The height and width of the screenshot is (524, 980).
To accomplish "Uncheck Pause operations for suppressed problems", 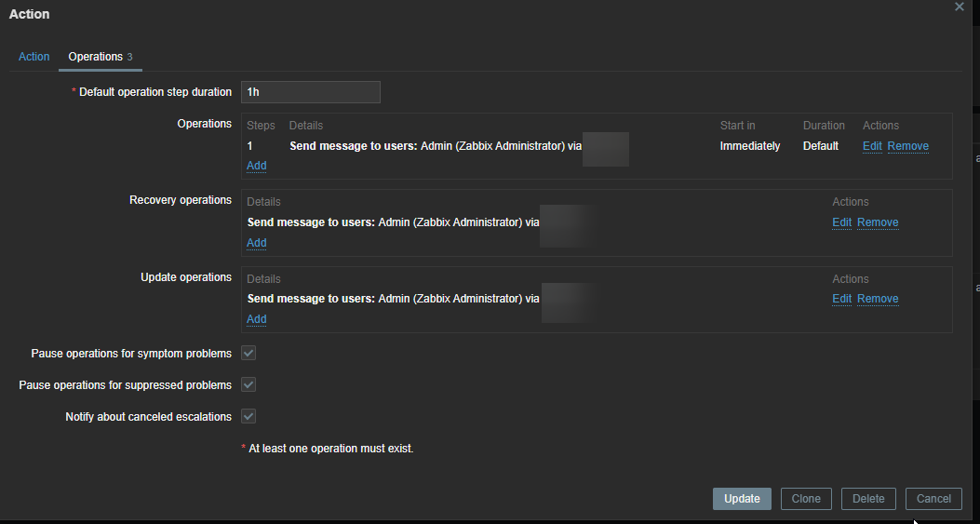I will pyautogui.click(x=248, y=385).
